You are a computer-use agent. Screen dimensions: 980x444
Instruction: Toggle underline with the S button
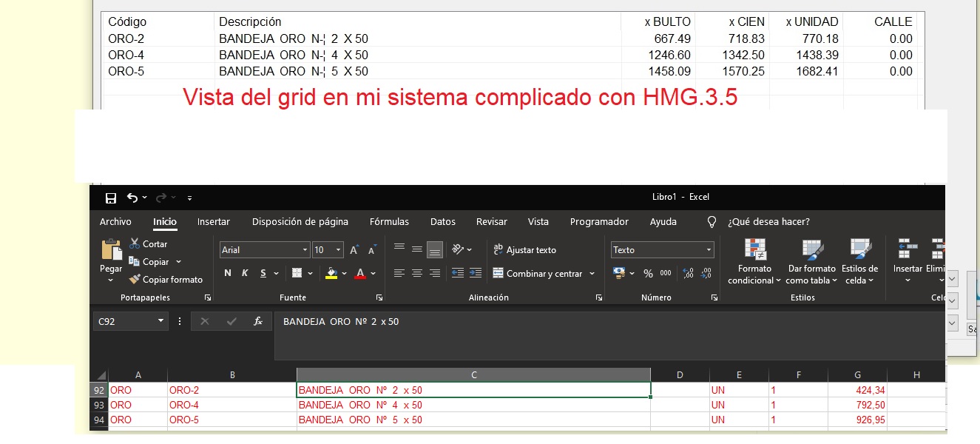[263, 273]
